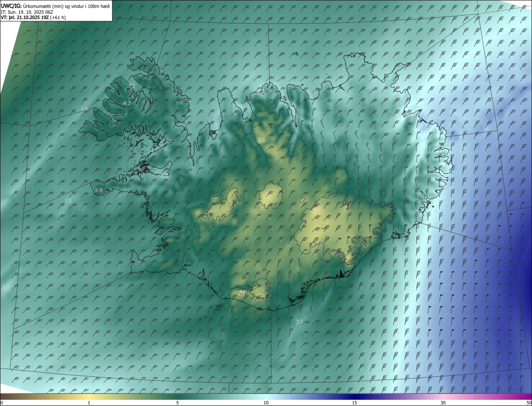Click the "VT: þri. 21.10.2025 19Z (+61 h)" line

(33, 17)
